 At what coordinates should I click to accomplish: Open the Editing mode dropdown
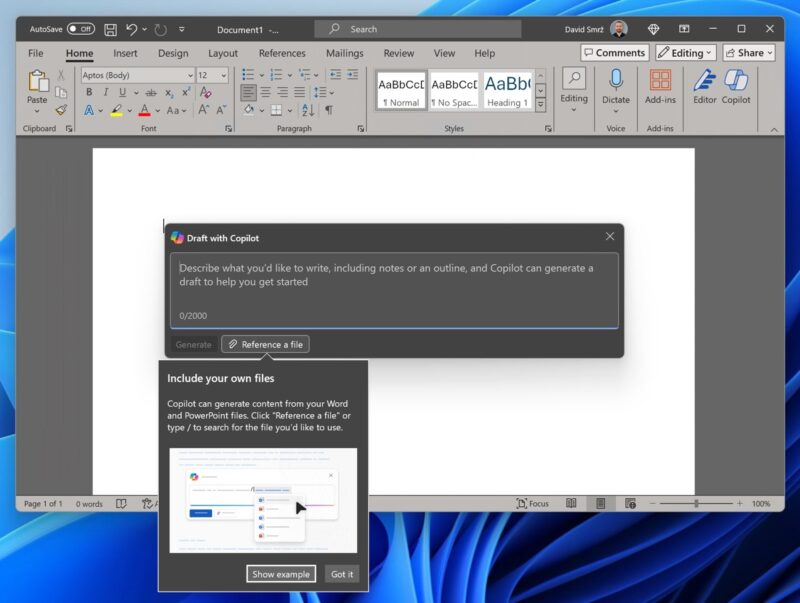tap(685, 52)
